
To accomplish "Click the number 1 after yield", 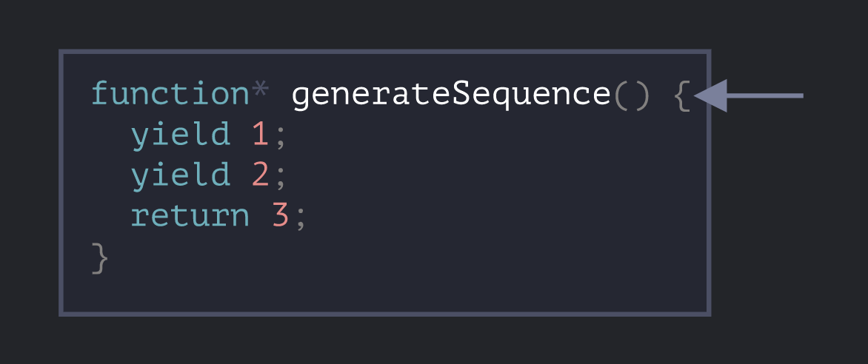I will tap(259, 135).
